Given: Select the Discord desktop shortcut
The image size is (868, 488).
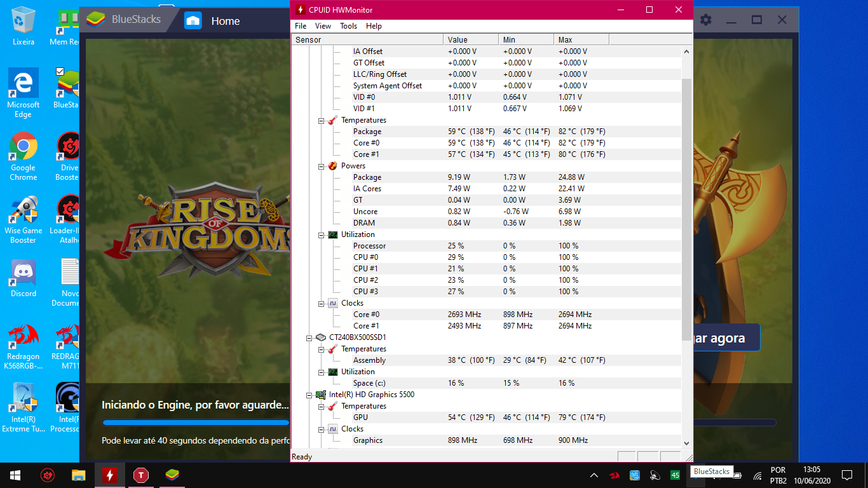Looking at the screenshot, I should pos(24,278).
